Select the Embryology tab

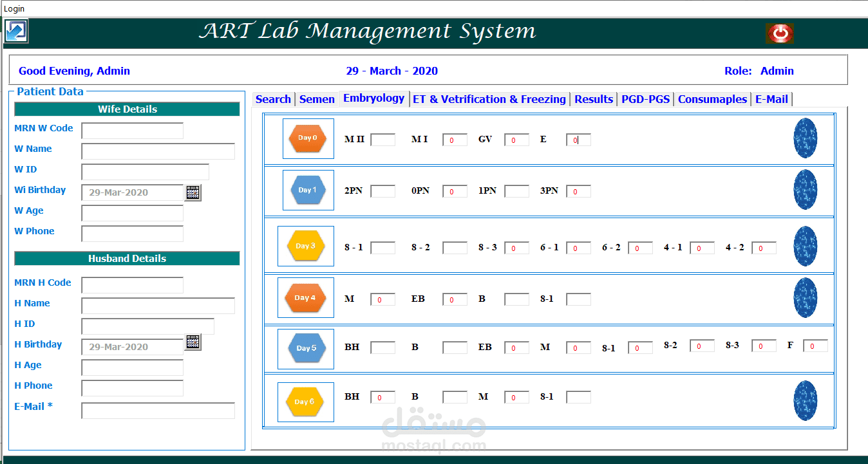coord(374,98)
